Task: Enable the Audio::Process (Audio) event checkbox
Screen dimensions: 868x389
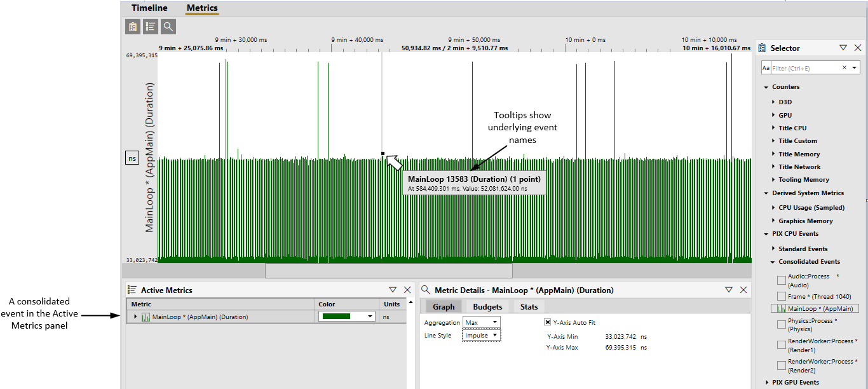Action: pos(782,280)
